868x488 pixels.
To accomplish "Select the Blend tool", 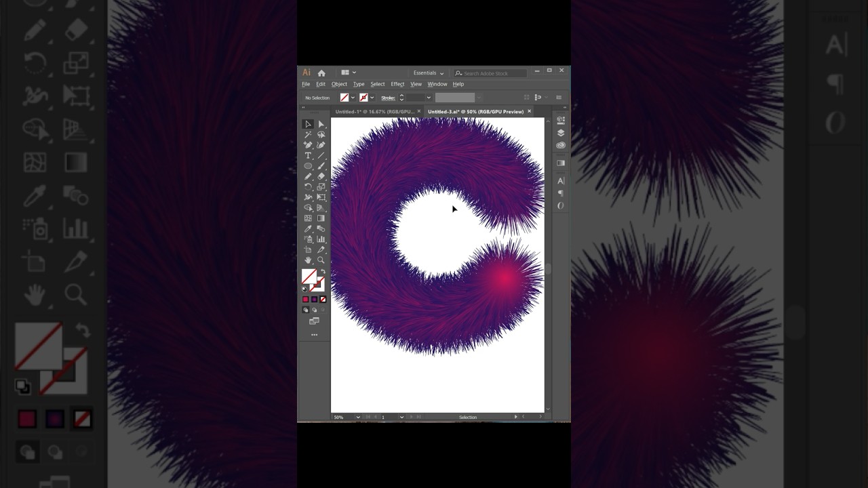I will point(321,228).
